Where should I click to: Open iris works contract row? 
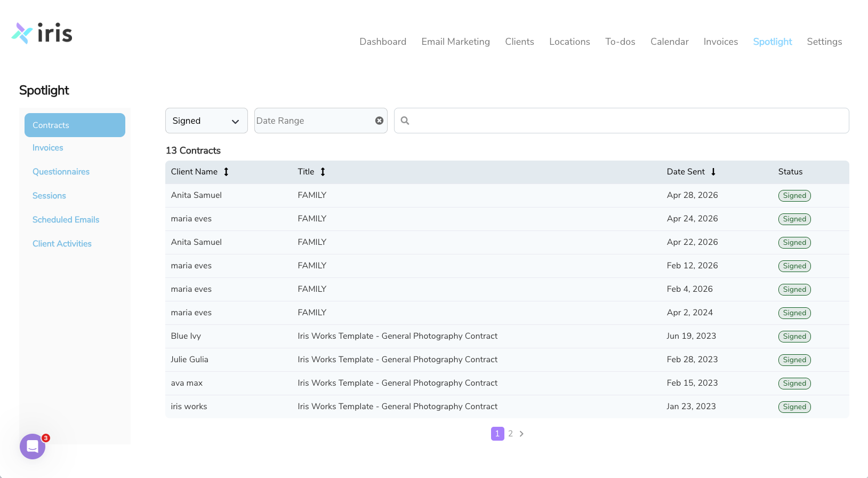point(507,407)
